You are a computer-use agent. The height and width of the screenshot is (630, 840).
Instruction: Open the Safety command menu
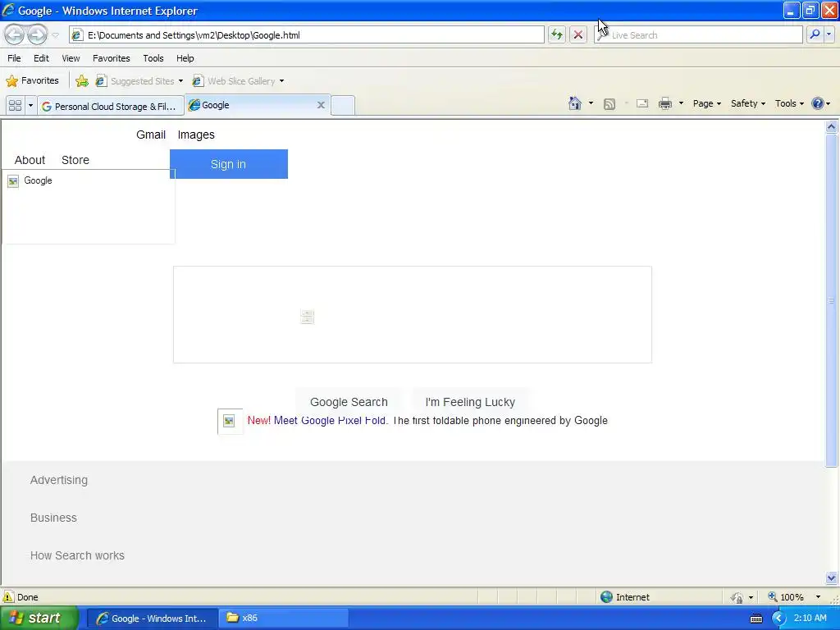(748, 103)
